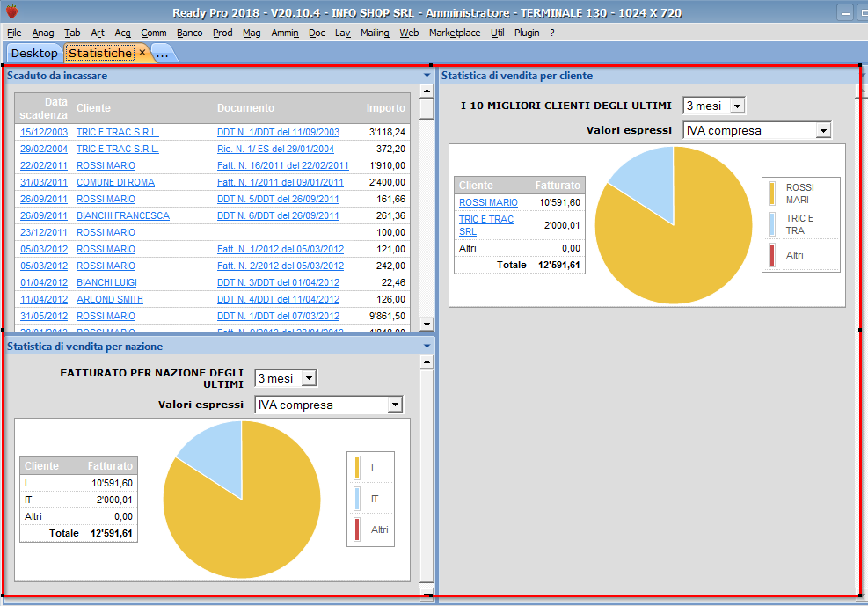Click ROSSI MARIO link in top clients table
This screenshot has width=868, height=606.
click(488, 202)
